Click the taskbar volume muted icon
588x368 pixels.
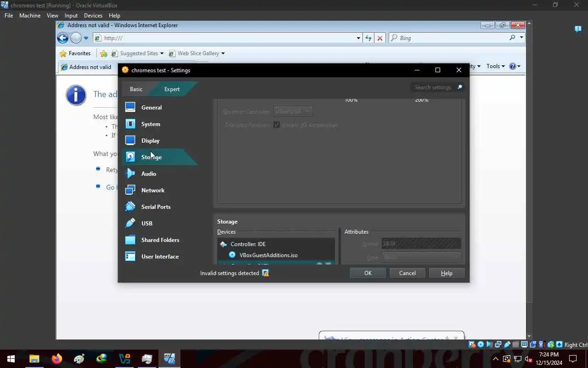click(x=529, y=359)
